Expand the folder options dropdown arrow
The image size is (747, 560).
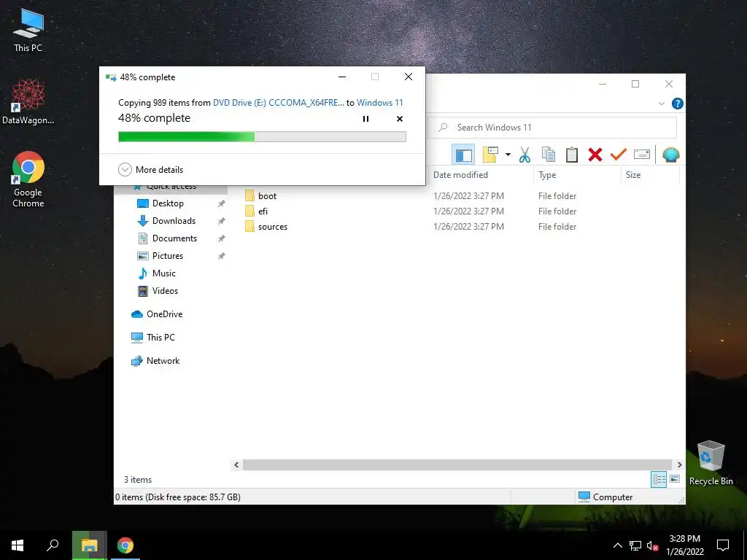pos(508,155)
